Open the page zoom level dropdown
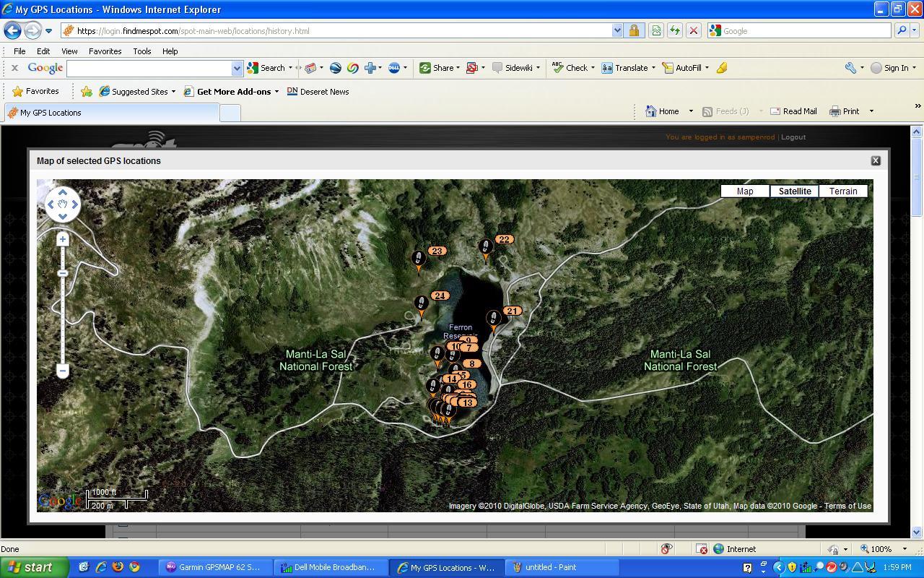Screen dimensions: 924x578 (905, 549)
